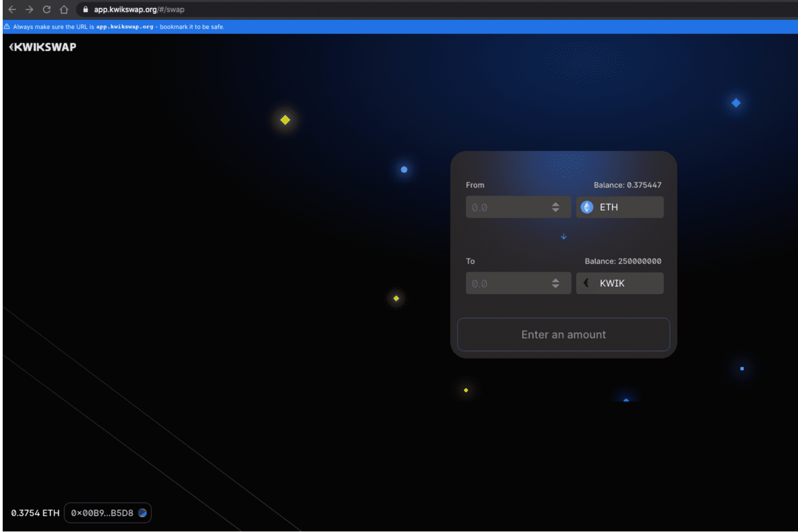Click the browser back arrow
The image size is (798, 532).
click(x=12, y=10)
